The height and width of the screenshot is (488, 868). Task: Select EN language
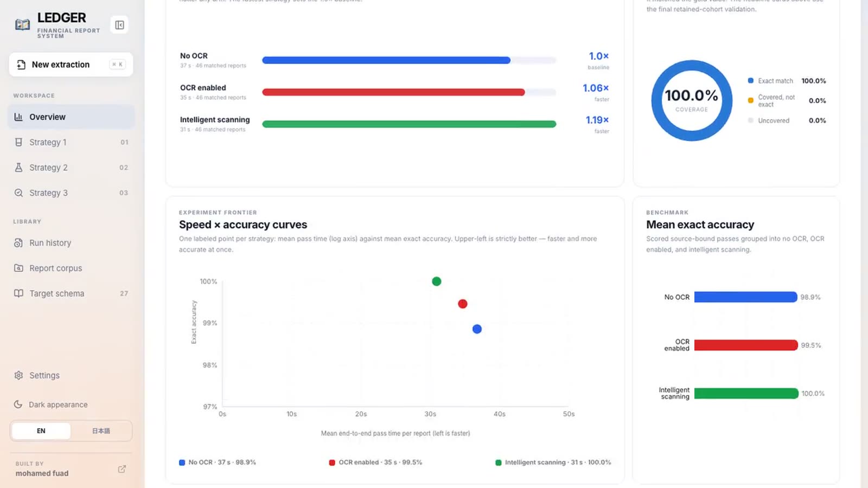[x=41, y=431]
